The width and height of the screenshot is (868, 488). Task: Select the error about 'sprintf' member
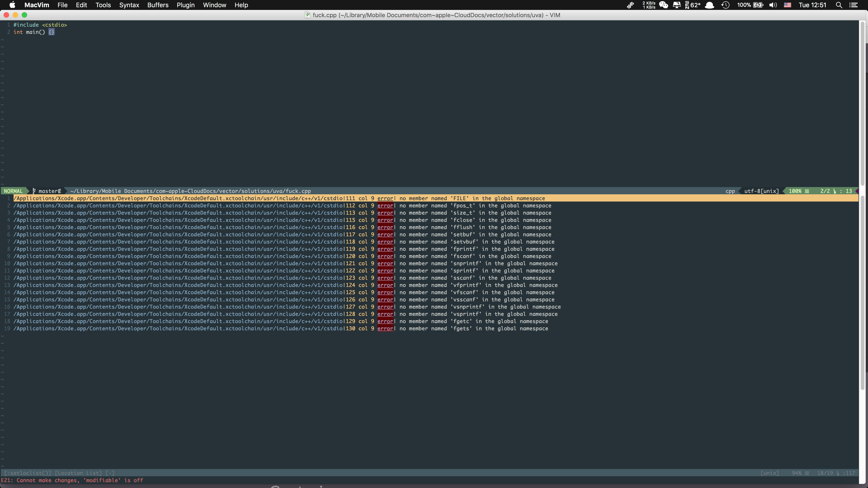284,271
